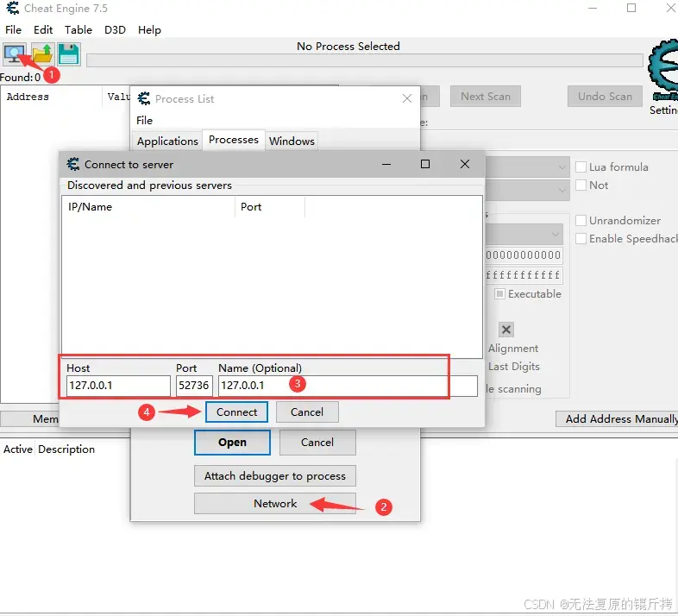Minimize the Cheat Engine main window

593,8
